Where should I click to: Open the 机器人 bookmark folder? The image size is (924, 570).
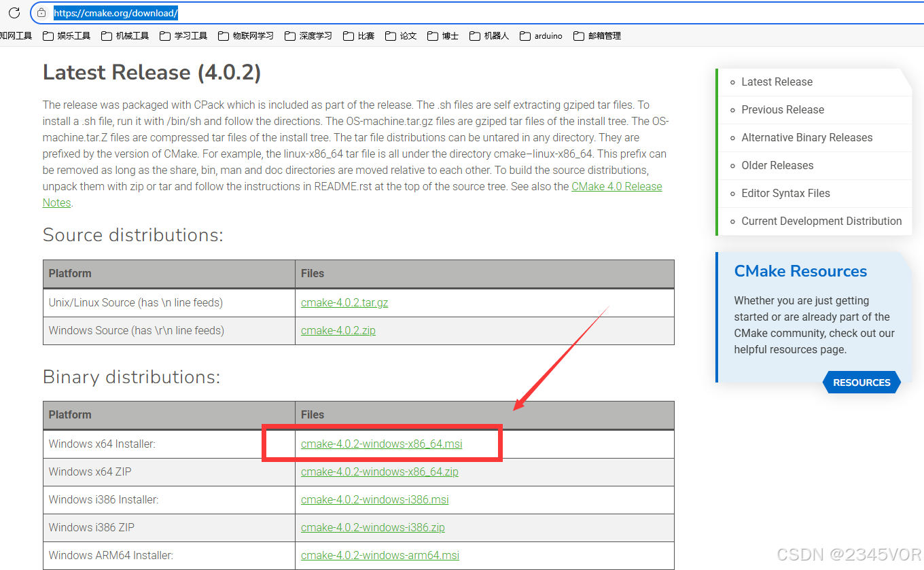(489, 36)
